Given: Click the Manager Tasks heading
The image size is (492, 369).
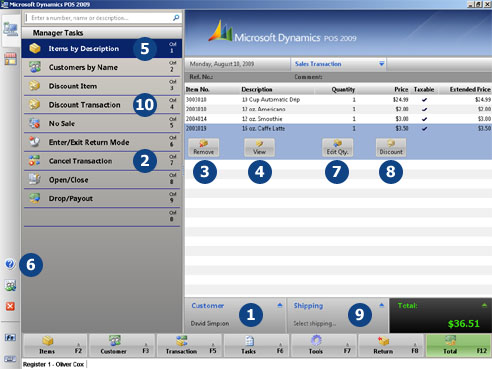Looking at the screenshot, I should 58,33.
